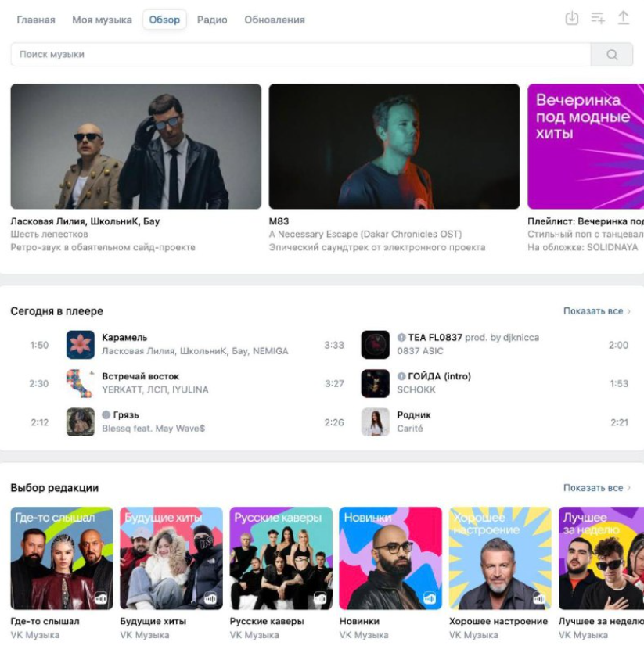The image size is (644, 653).
Task: Click the explicit icon next to Грязь
Action: click(106, 415)
